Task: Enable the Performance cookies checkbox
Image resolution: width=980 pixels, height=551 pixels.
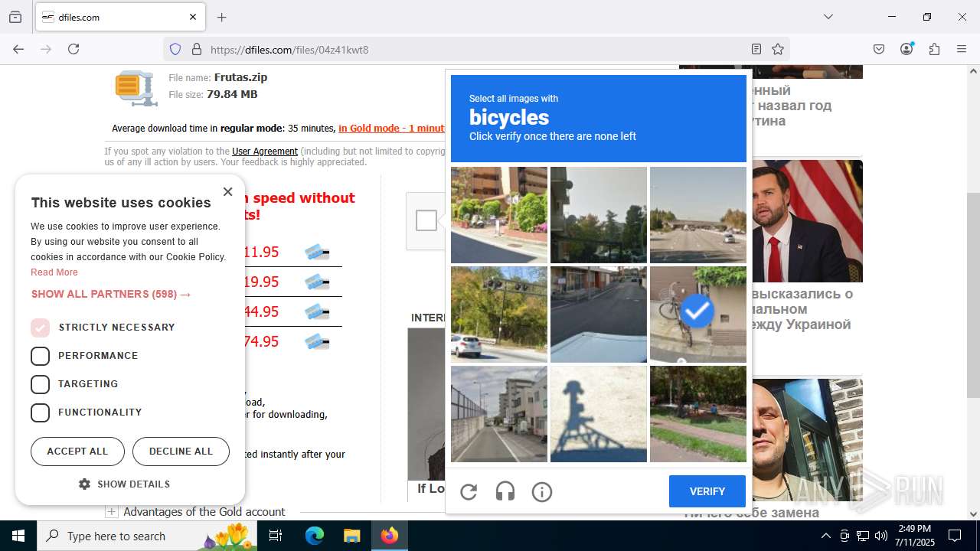Action: point(40,356)
